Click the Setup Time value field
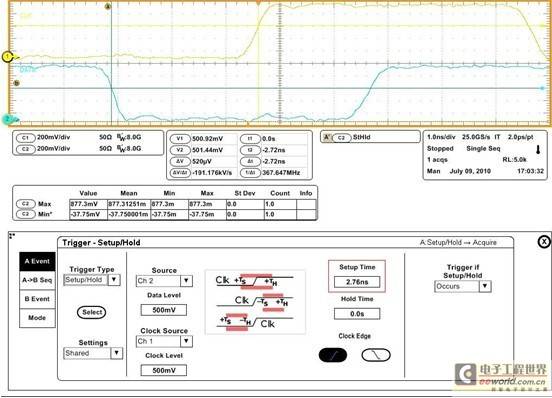Screen dimensions: 552x398 pyautogui.click(x=357, y=282)
